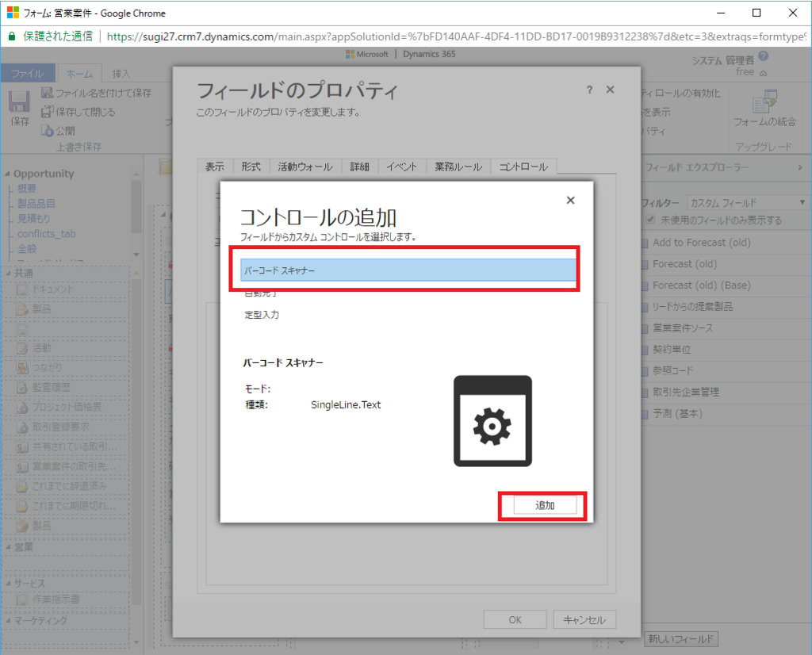
Task: Select conflicts_tab in the Opportunity tree
Action: [x=47, y=233]
